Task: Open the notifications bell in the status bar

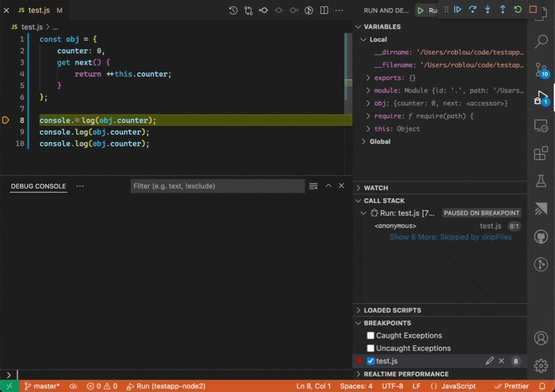Action: (542, 386)
